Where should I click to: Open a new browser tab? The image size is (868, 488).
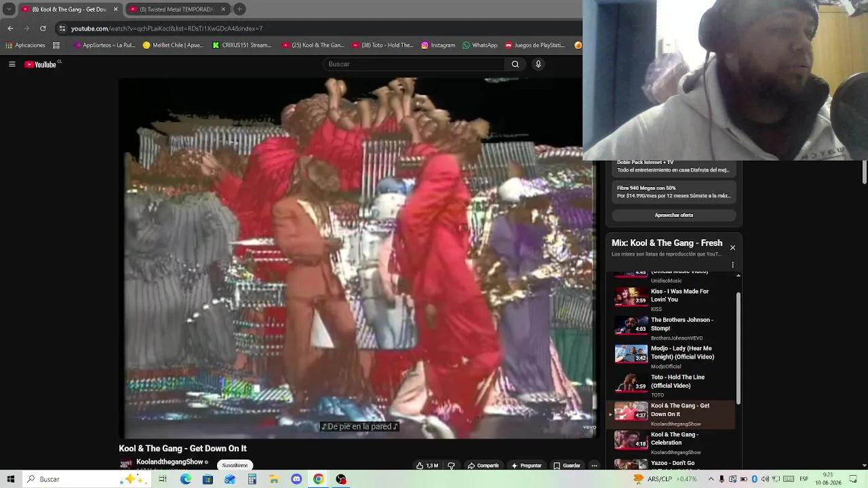(x=239, y=9)
